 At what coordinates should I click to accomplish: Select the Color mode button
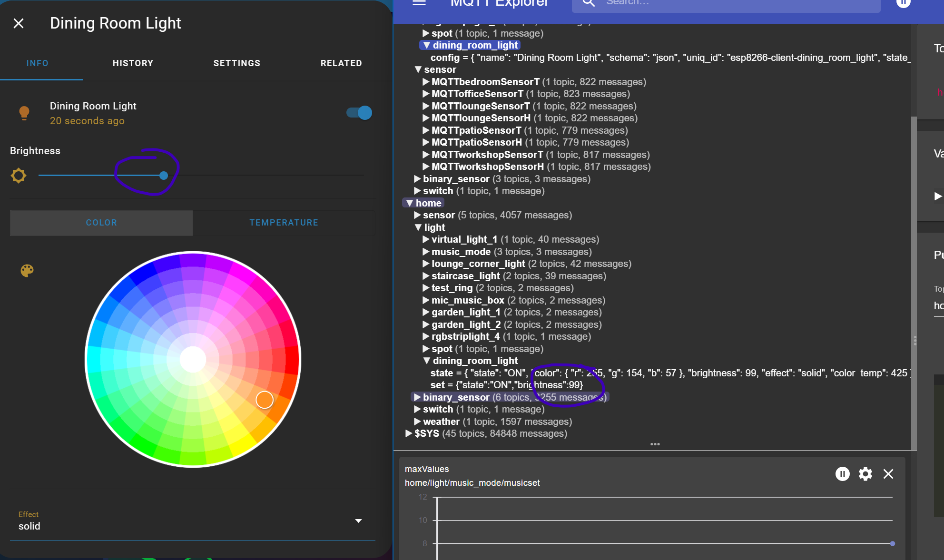(x=101, y=223)
